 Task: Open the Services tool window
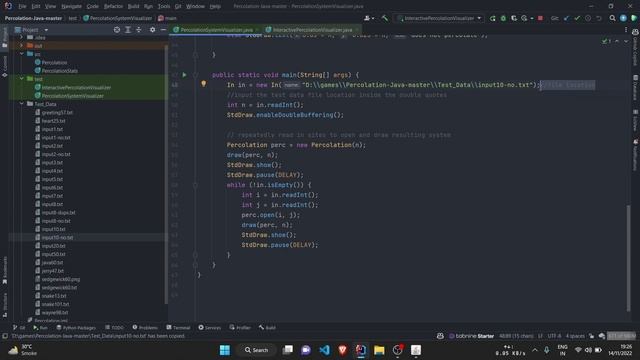pos(210,327)
